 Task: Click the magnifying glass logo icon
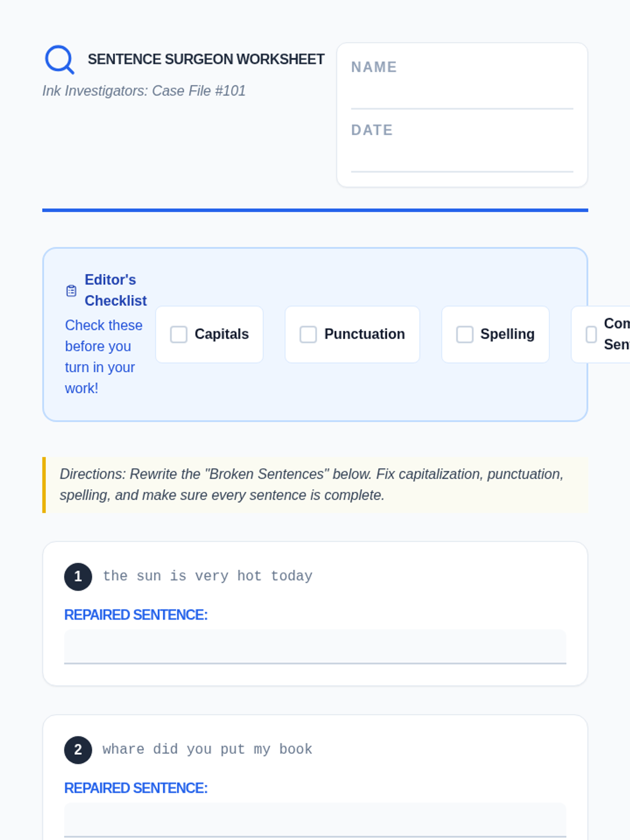coord(59,59)
